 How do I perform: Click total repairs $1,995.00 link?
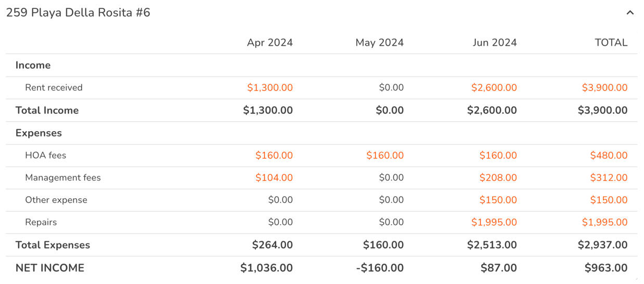604,223
